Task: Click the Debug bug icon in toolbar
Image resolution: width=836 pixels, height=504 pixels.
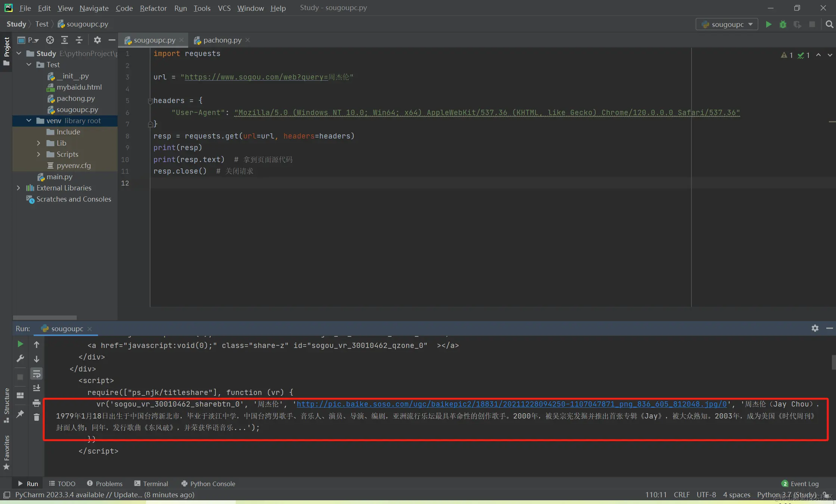Action: (x=783, y=24)
